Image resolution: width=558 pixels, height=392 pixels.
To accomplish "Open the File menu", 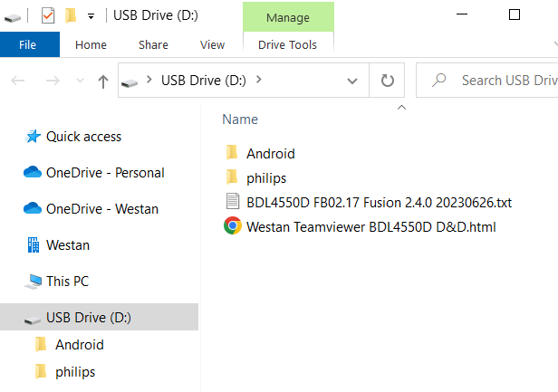I will (27, 44).
